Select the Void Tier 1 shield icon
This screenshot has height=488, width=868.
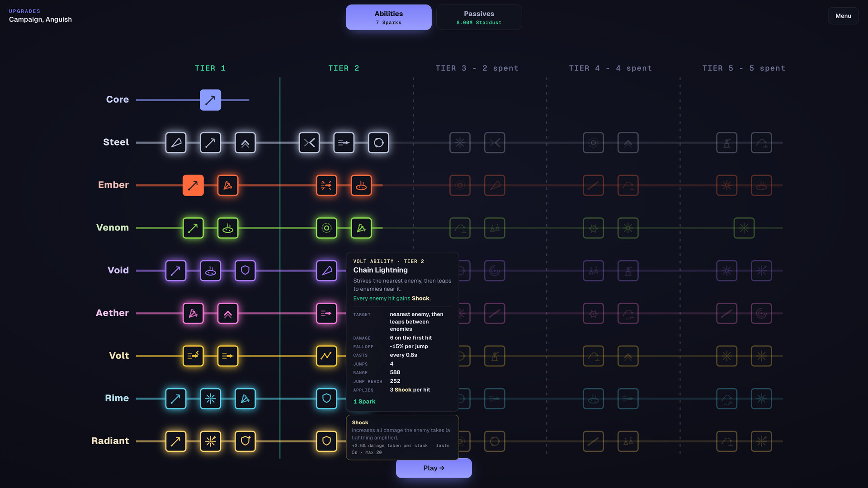tap(245, 271)
